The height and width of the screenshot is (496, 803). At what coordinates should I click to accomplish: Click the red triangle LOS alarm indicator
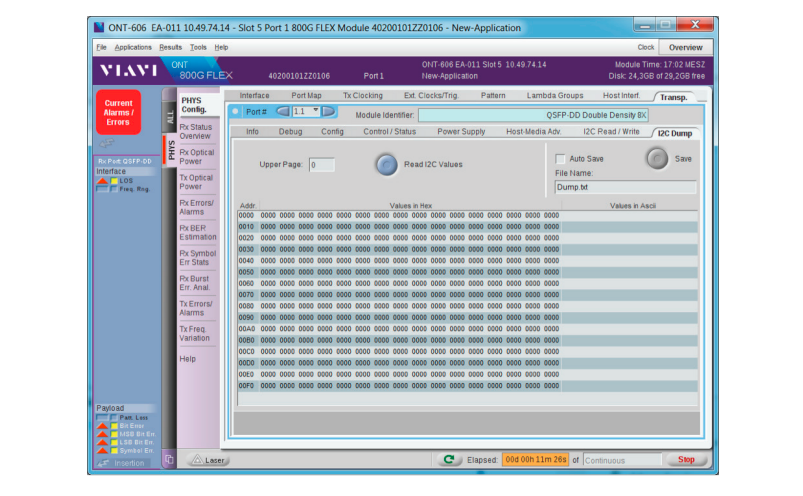tap(102, 181)
